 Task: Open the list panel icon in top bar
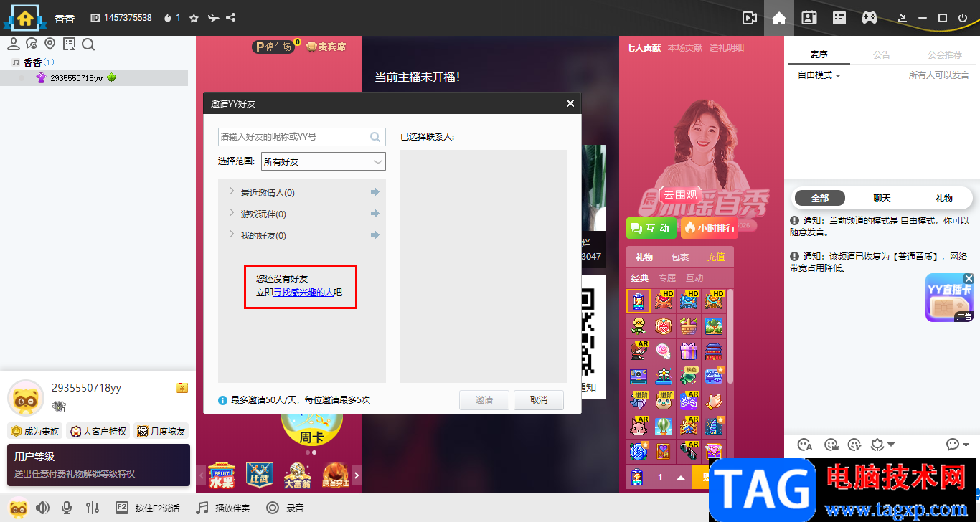point(839,18)
